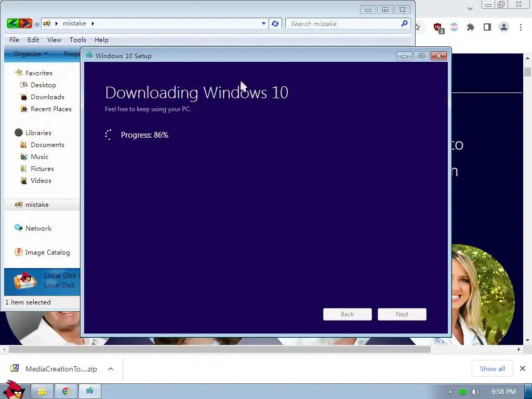Select Libraries in the navigation pane
Image resolution: width=532 pixels, height=399 pixels.
38,132
